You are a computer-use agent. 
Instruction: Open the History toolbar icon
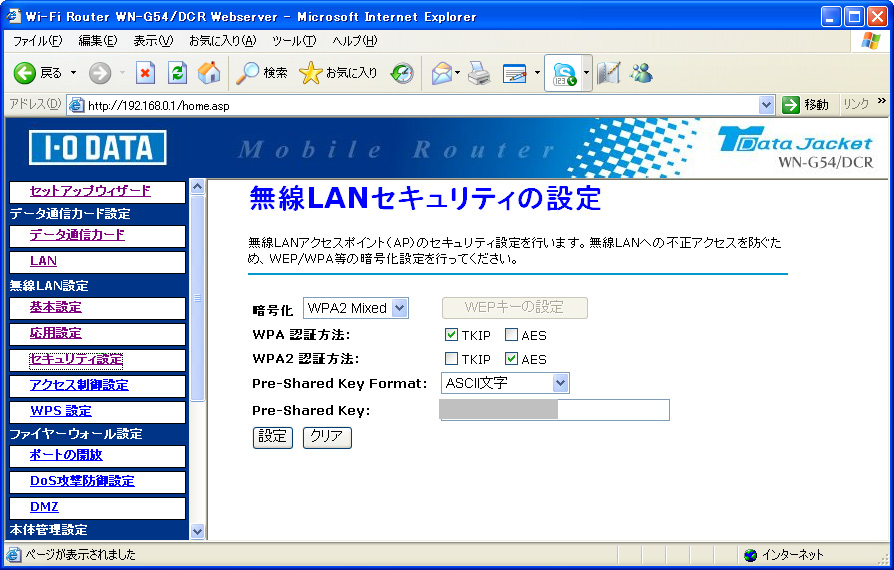402,73
